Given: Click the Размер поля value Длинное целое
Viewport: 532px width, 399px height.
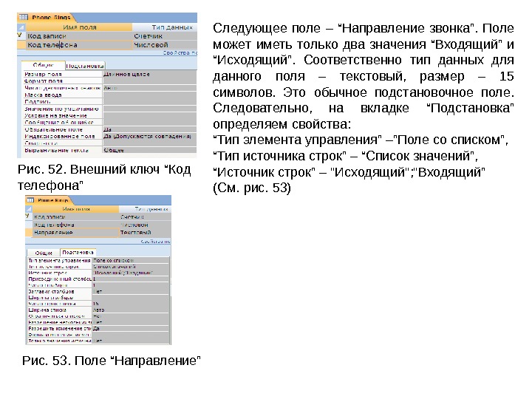Looking at the screenshot, I should tap(149, 74).
